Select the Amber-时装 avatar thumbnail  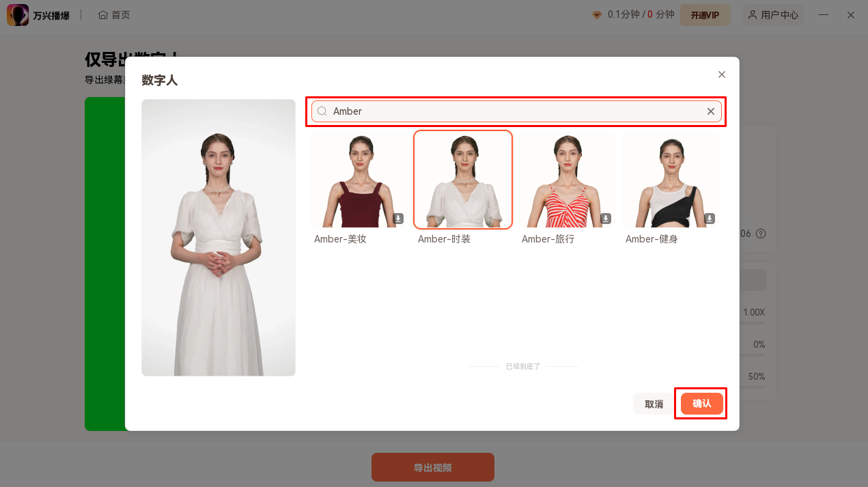pos(463,180)
